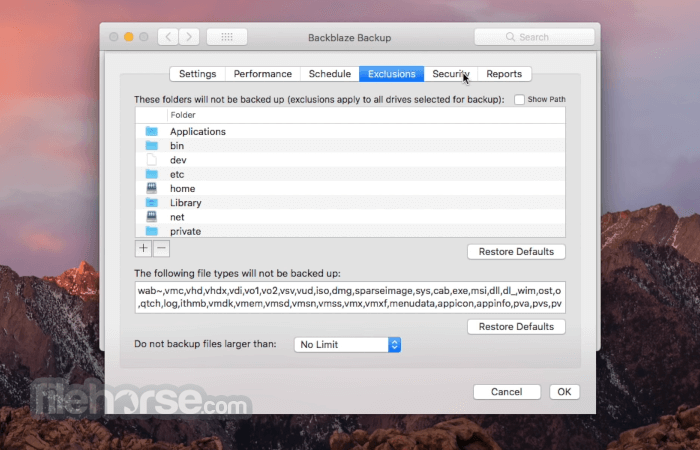Switch to the Reports tab
The height and width of the screenshot is (450, 700).
pyautogui.click(x=504, y=74)
